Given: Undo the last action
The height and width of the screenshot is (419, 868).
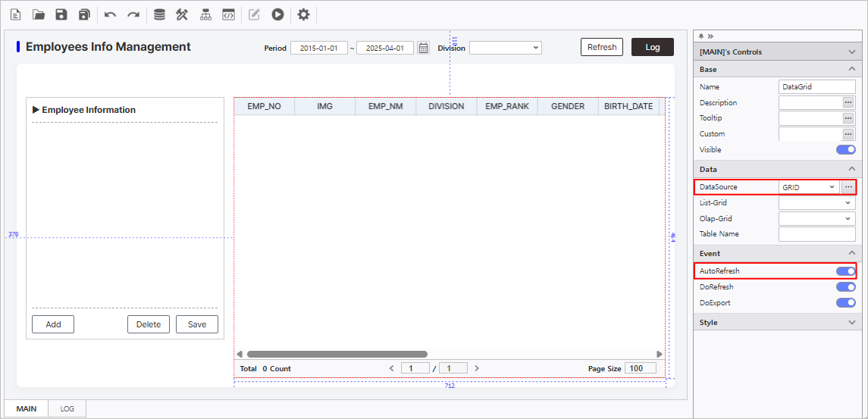Looking at the screenshot, I should tap(110, 15).
